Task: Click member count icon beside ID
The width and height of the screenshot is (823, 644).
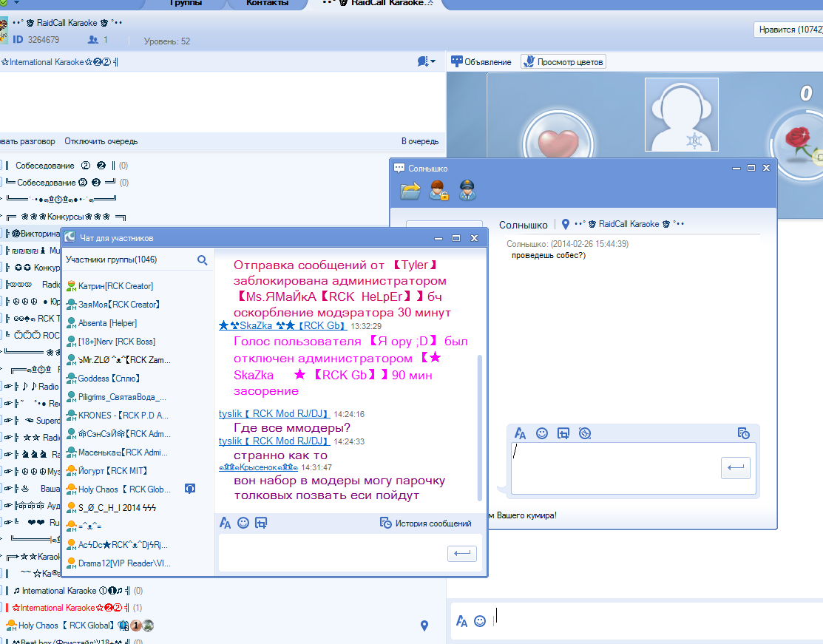Action: point(93,40)
